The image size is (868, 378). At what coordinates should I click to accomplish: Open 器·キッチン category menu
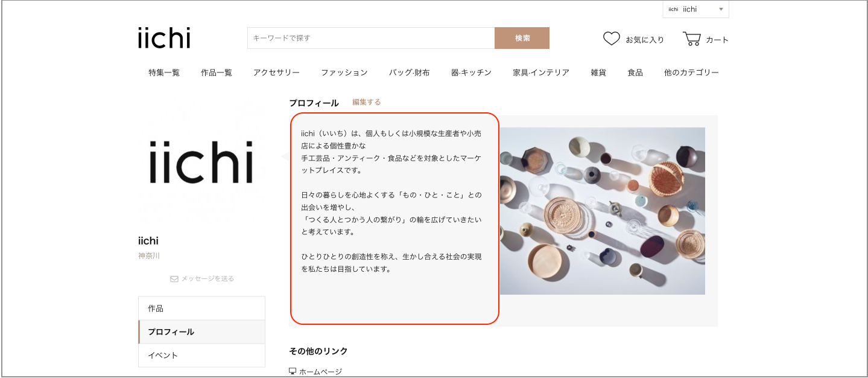coord(471,72)
